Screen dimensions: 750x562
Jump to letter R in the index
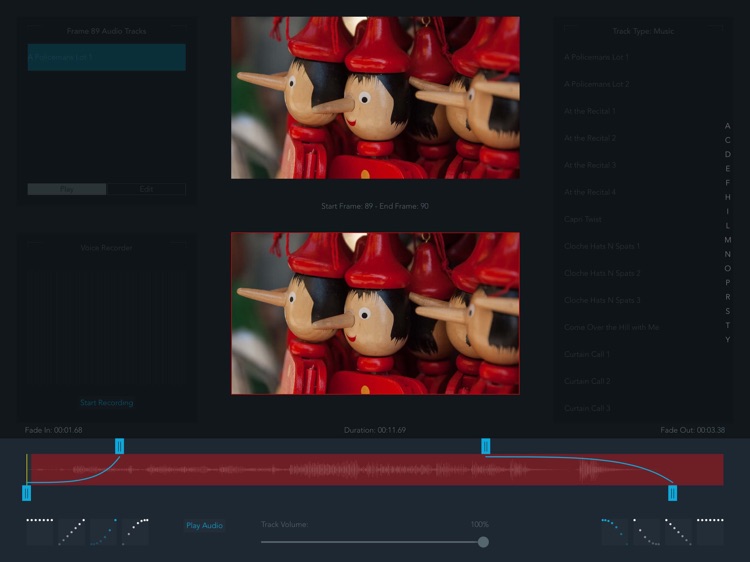pyautogui.click(x=728, y=297)
